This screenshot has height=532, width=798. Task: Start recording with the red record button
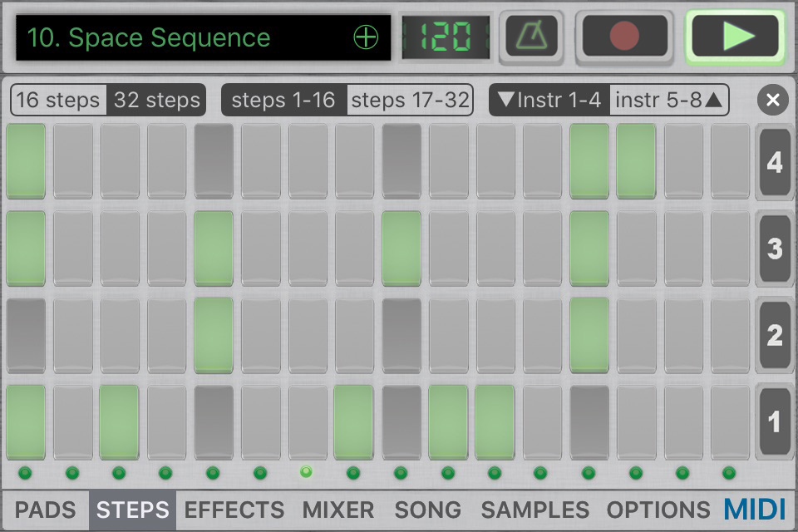tap(624, 37)
